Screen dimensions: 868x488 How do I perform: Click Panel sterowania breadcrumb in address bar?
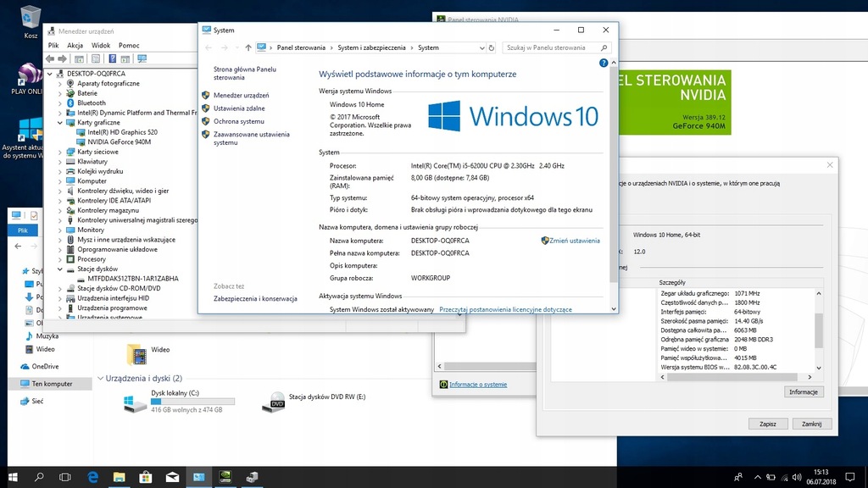301,47
